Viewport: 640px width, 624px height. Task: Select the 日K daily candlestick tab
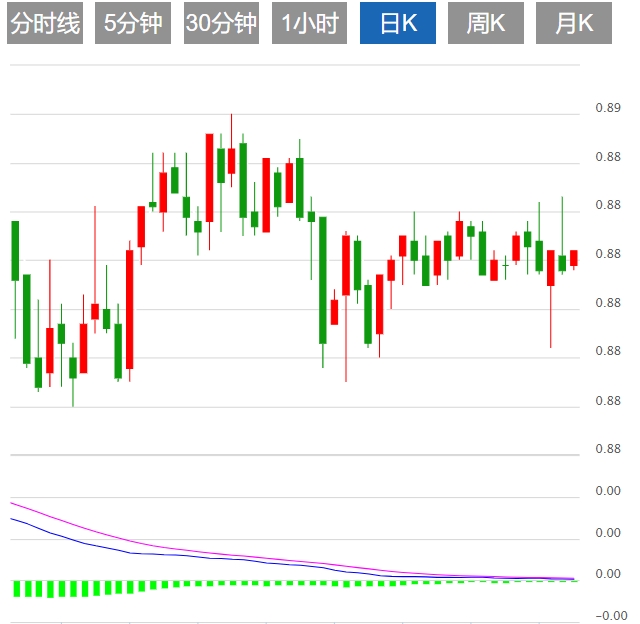point(398,23)
